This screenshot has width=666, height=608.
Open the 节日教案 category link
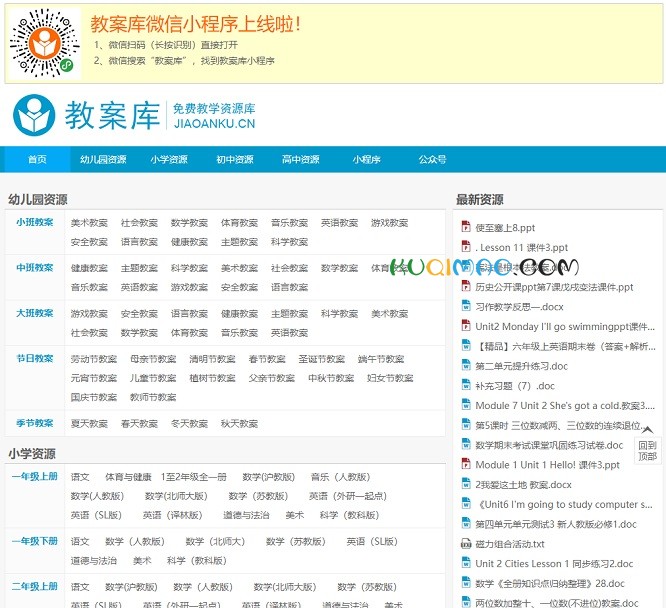pos(34,358)
